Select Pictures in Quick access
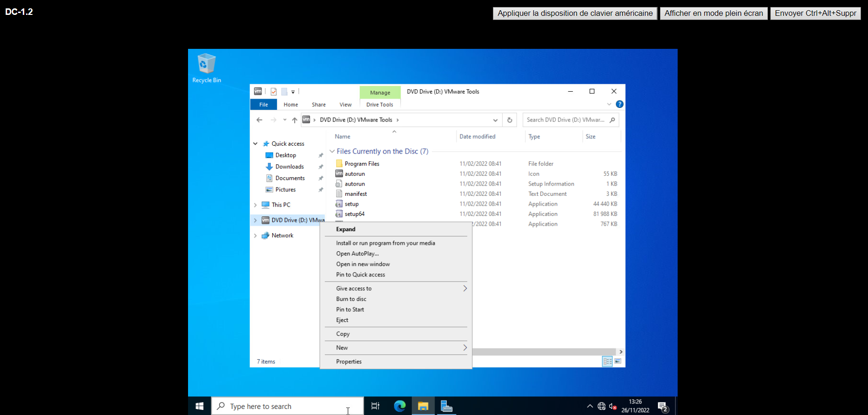 click(x=285, y=190)
